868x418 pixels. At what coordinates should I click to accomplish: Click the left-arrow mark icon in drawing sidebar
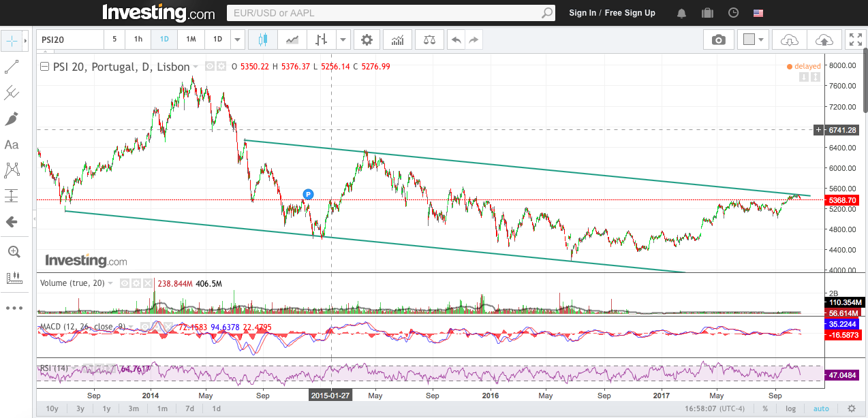click(12, 222)
